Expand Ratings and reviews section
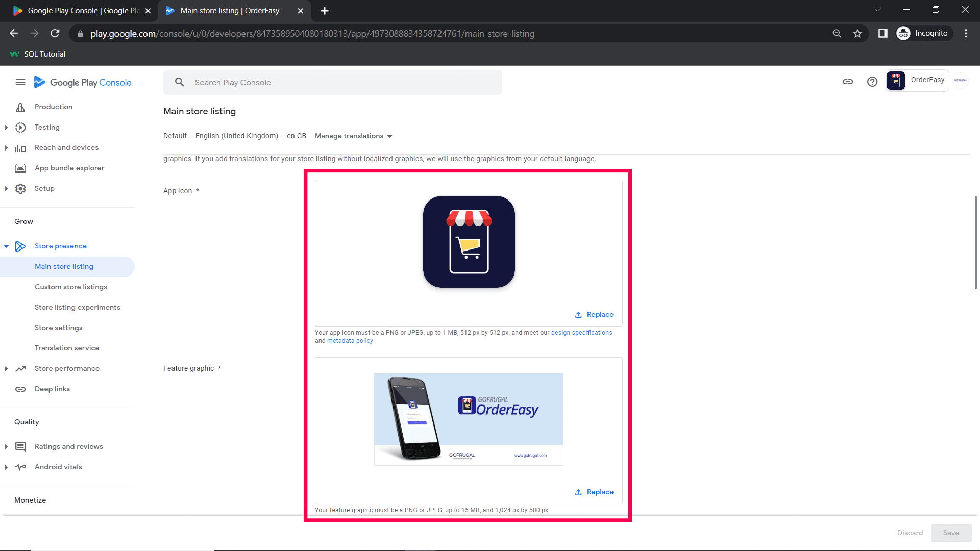The image size is (980, 551). (x=6, y=447)
